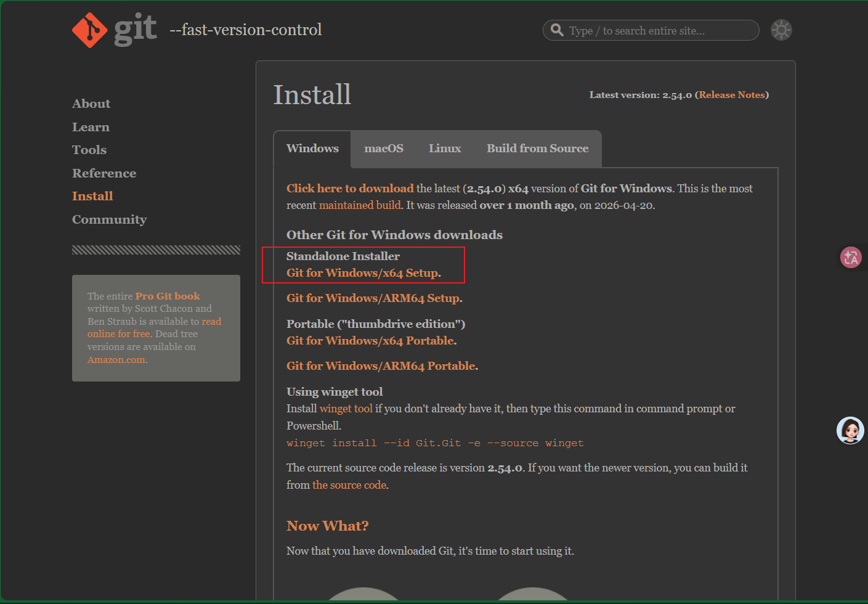The width and height of the screenshot is (868, 604).
Task: Click the 'Latest version: 2.54.0' text
Action: point(641,95)
